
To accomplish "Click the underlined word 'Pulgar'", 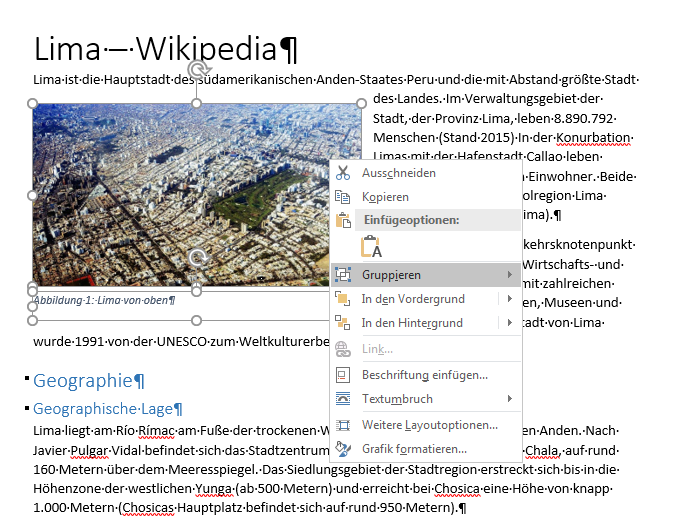I will [90, 450].
